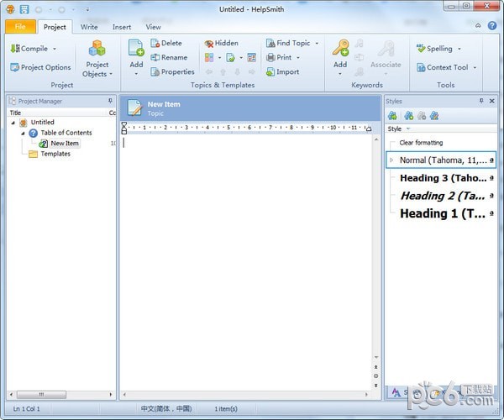
Task: Click the sort topics icon in the ribbon
Action: [252, 57]
